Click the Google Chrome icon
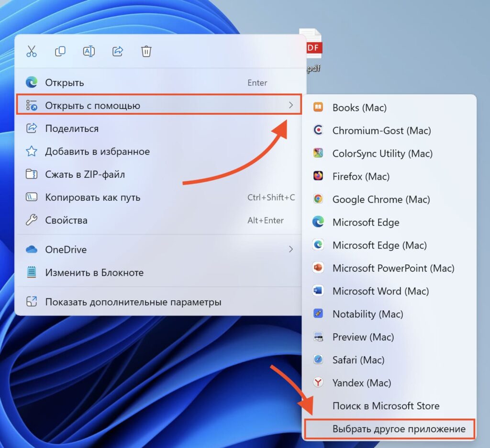 coord(318,198)
